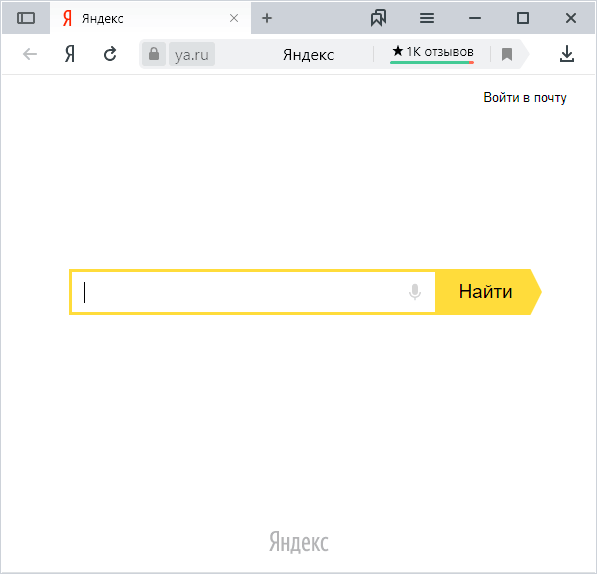
Task: Close the Яндекс tab
Action: click(234, 18)
